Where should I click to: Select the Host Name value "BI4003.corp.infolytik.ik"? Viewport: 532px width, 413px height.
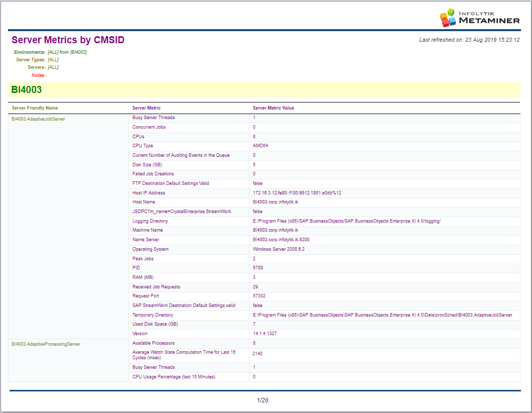point(276,202)
